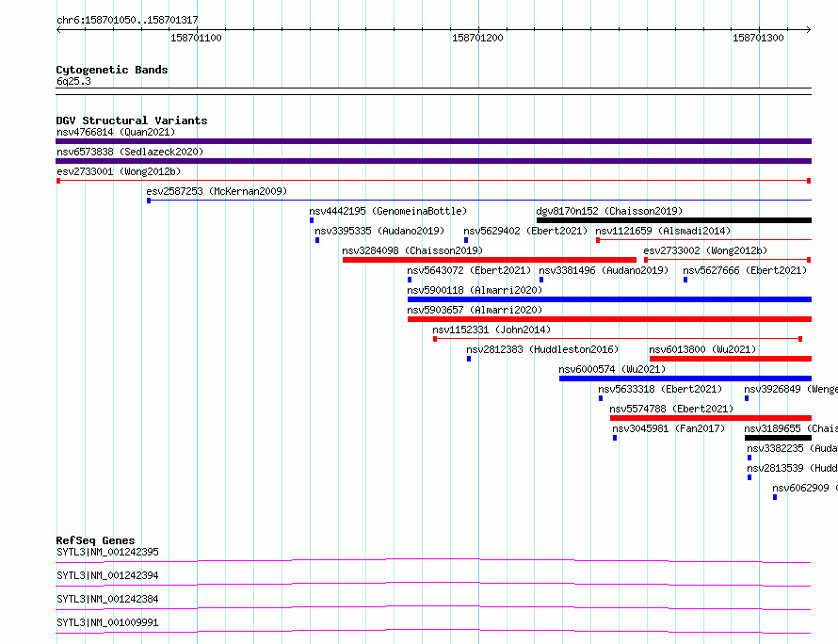Screen dimensions: 838x644
Task: Click the nsv6013800 (Wu2021) red bar
Action: point(731,359)
